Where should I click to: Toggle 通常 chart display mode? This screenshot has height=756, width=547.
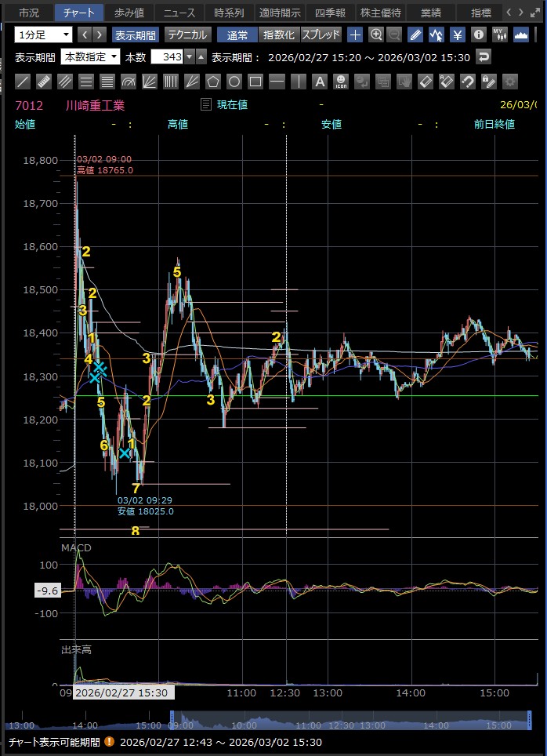click(x=237, y=35)
